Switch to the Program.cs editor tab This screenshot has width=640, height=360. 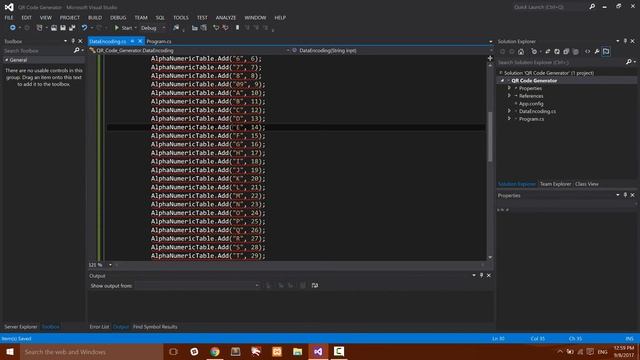click(159, 41)
